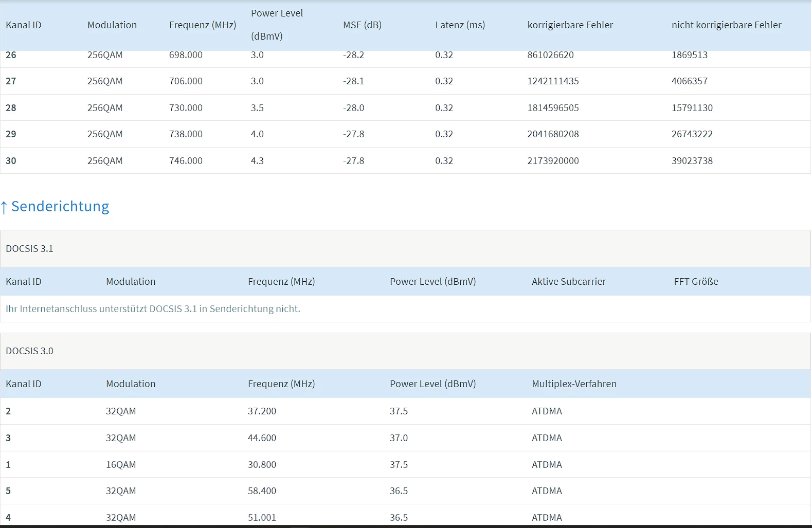Select uncorrectable error count 39023738
812x528 pixels.
point(692,161)
